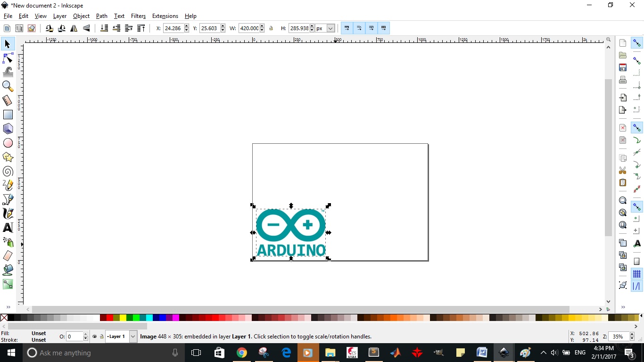Toggle scale rounded corners option
The height and width of the screenshot is (362, 644).
[359, 28]
